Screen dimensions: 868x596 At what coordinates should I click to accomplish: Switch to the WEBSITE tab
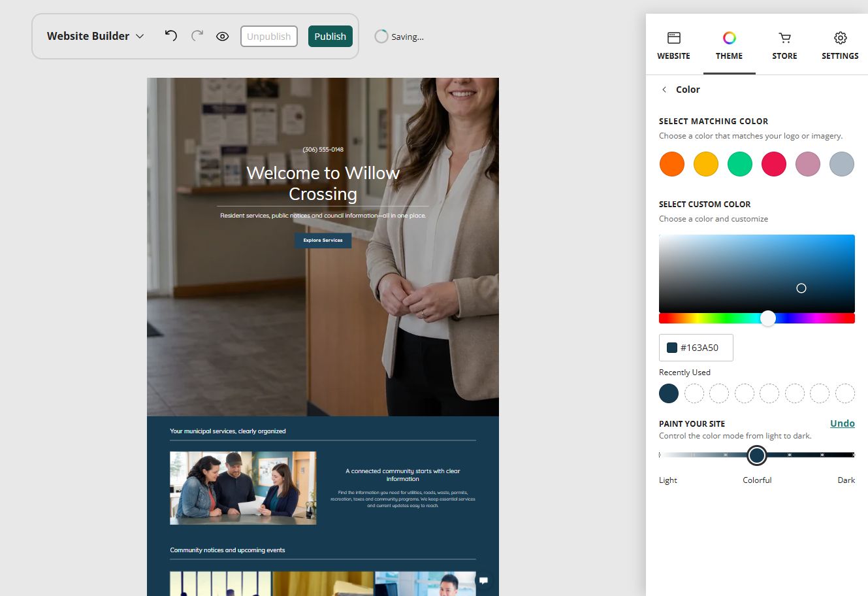tap(673, 46)
